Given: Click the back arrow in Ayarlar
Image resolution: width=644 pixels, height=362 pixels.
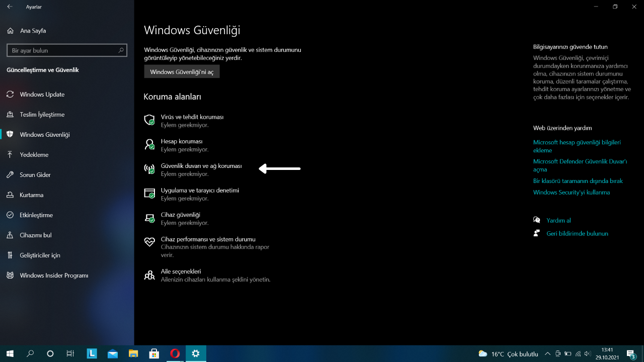Looking at the screenshot, I should coord(10,7).
